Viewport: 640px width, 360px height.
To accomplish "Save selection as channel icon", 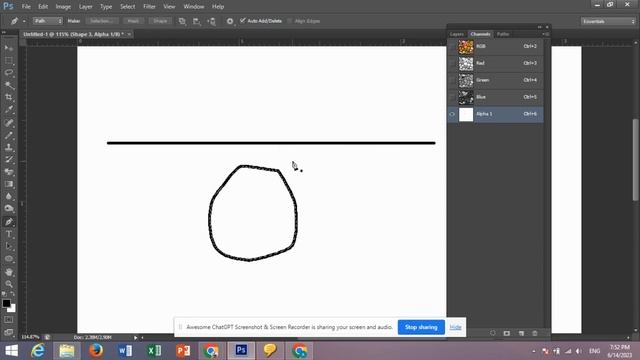I will tap(507, 333).
